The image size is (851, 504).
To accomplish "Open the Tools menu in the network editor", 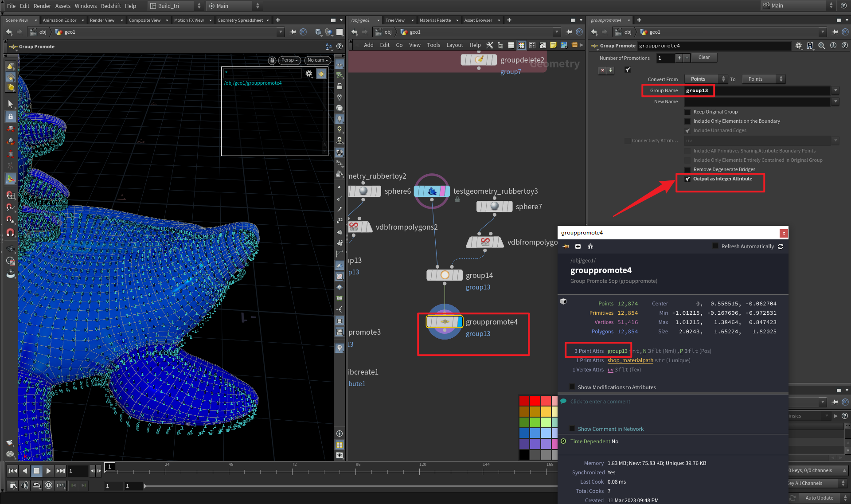I will coord(433,45).
